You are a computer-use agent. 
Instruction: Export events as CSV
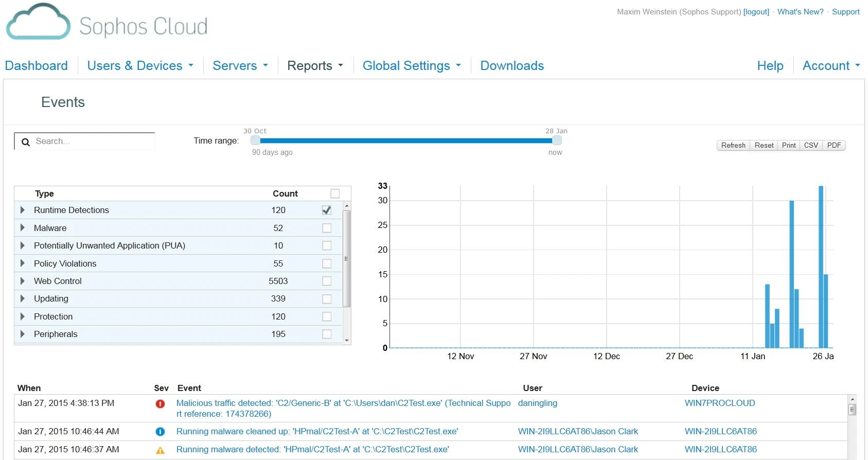(811, 146)
